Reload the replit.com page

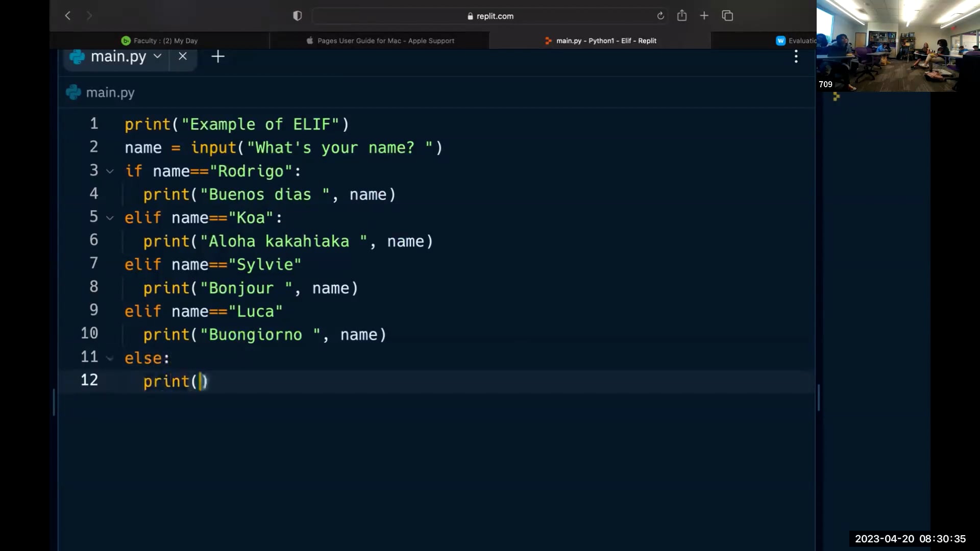(x=660, y=16)
